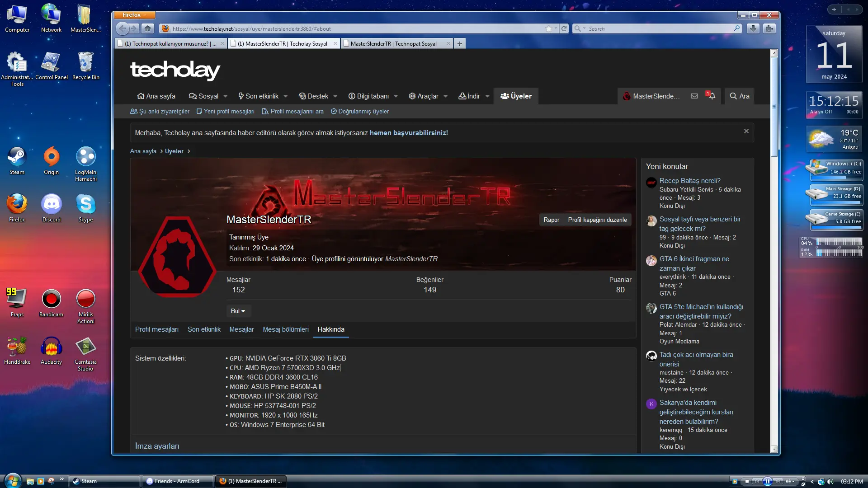
Task: Open the Üyeler navigation item
Action: coord(516,96)
